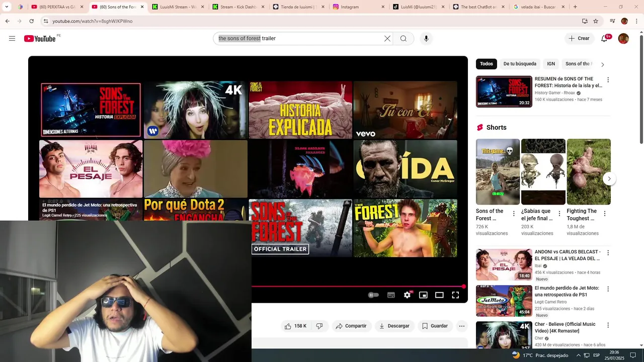Open the Legit Camel Retro channel link
This screenshot has width=644, height=362.
551,302
